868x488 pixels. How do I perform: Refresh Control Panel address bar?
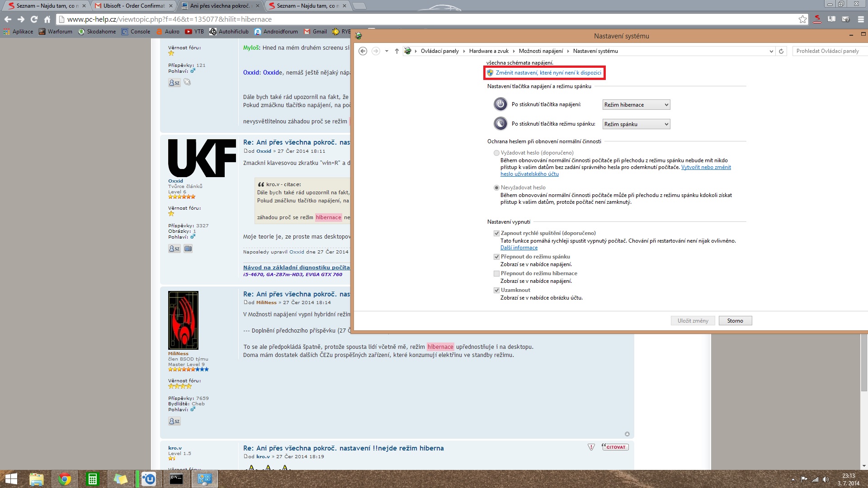coord(781,51)
